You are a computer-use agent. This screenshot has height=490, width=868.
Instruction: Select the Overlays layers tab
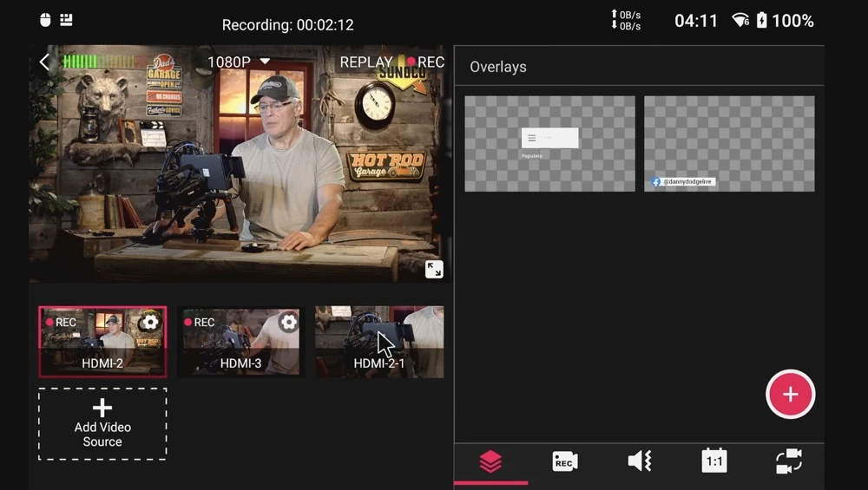tap(490, 461)
